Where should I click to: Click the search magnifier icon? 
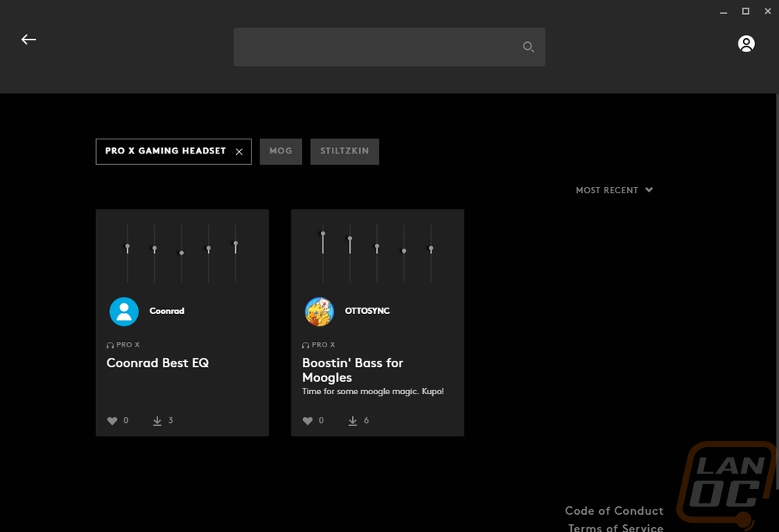click(x=528, y=47)
